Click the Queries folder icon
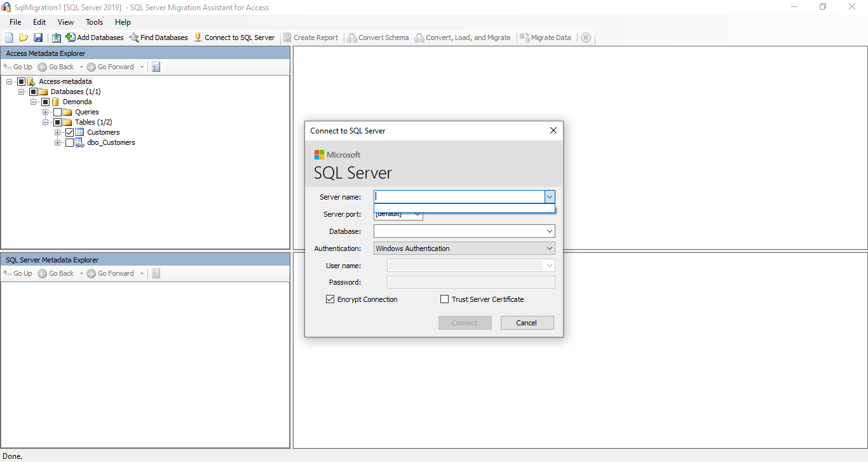The width and height of the screenshot is (868, 462). [x=67, y=112]
